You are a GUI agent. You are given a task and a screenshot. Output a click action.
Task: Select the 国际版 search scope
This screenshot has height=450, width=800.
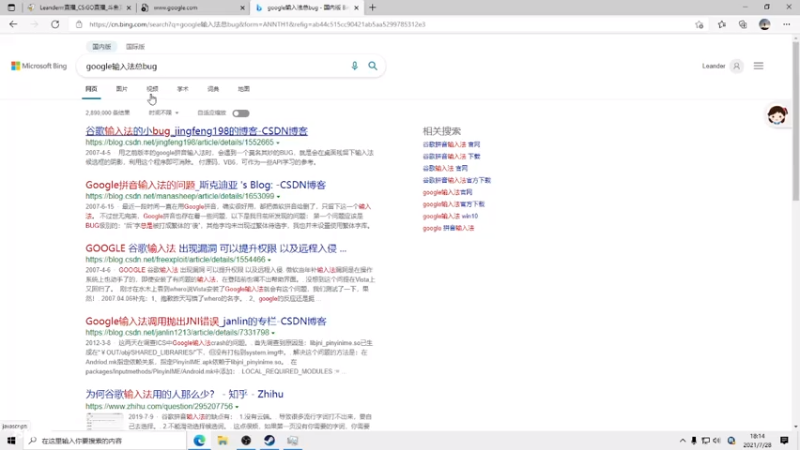135,46
